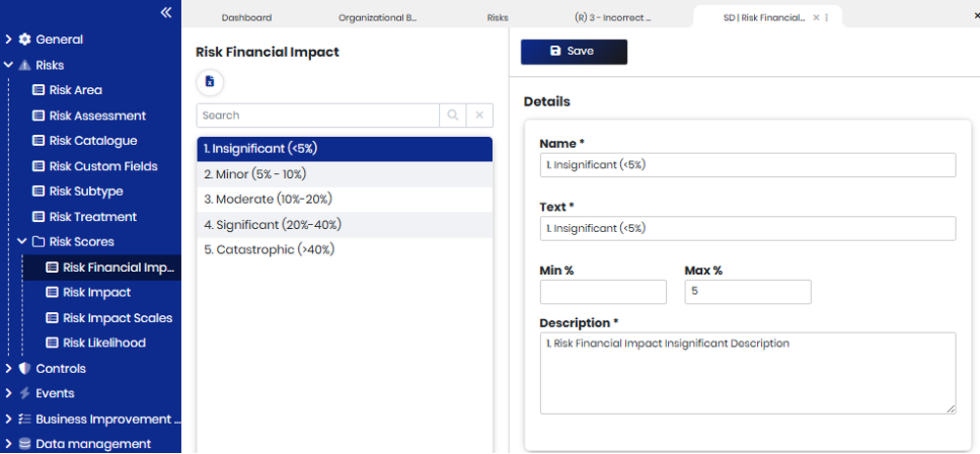Image resolution: width=980 pixels, height=454 pixels.
Task: Close the SD | Risk Financial tab
Action: (816, 18)
